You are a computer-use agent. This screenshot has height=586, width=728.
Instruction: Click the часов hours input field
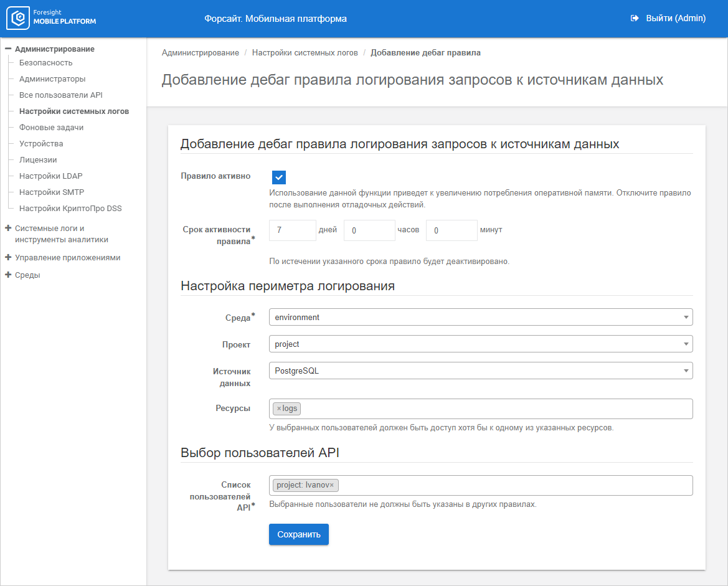pos(369,230)
